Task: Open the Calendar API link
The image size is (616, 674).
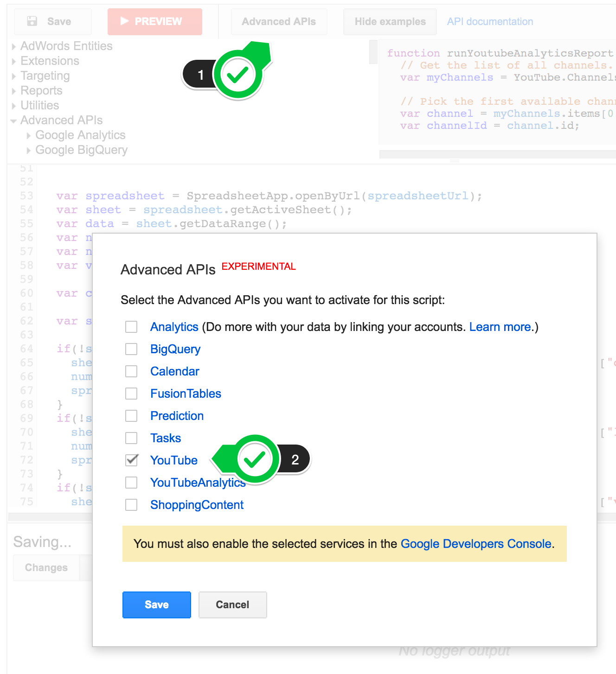Action: click(x=175, y=371)
